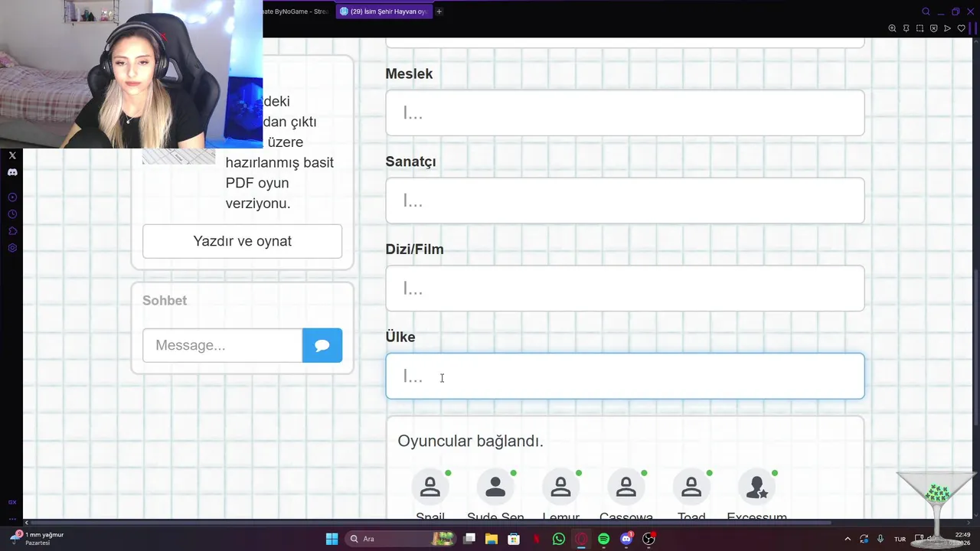Screen dimensions: 980x551
Task: Open a new browser tab with plus
Action: click(439, 11)
